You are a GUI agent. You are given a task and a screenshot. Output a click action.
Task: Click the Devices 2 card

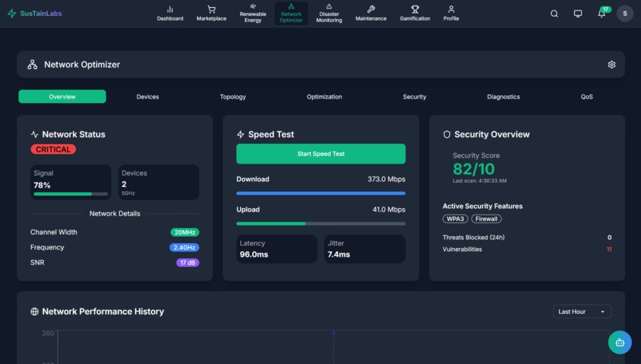pos(158,182)
